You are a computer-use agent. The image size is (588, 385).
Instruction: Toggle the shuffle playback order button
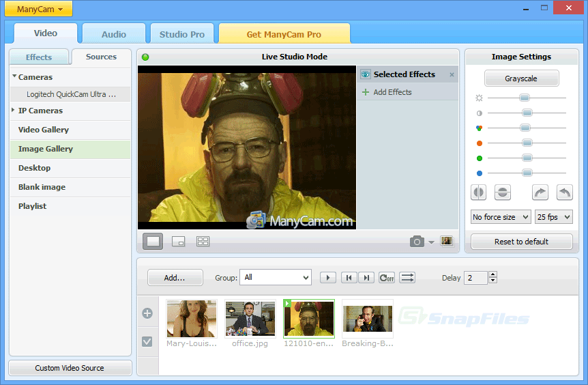pos(407,277)
